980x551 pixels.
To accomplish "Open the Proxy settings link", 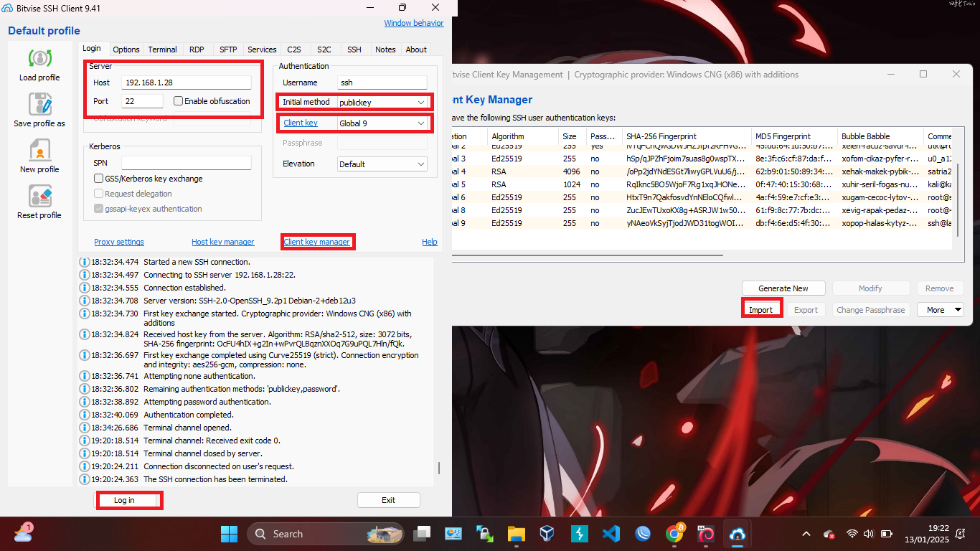I will (119, 242).
